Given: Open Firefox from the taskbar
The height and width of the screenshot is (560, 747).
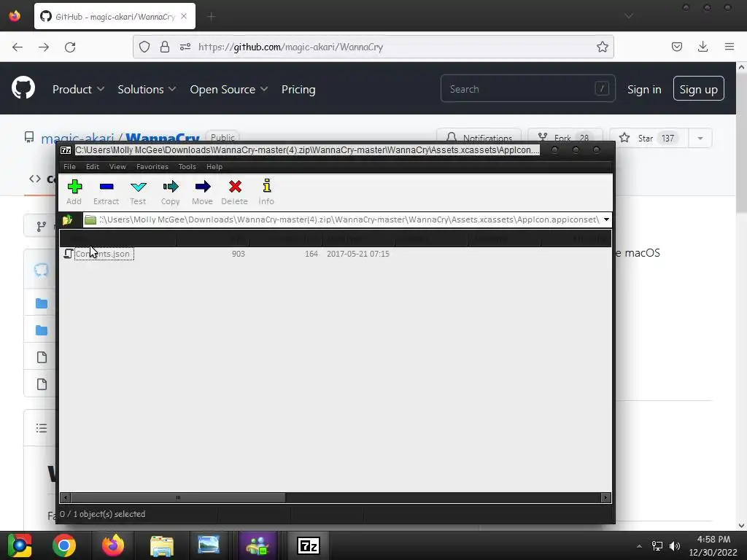Looking at the screenshot, I should pos(113,545).
